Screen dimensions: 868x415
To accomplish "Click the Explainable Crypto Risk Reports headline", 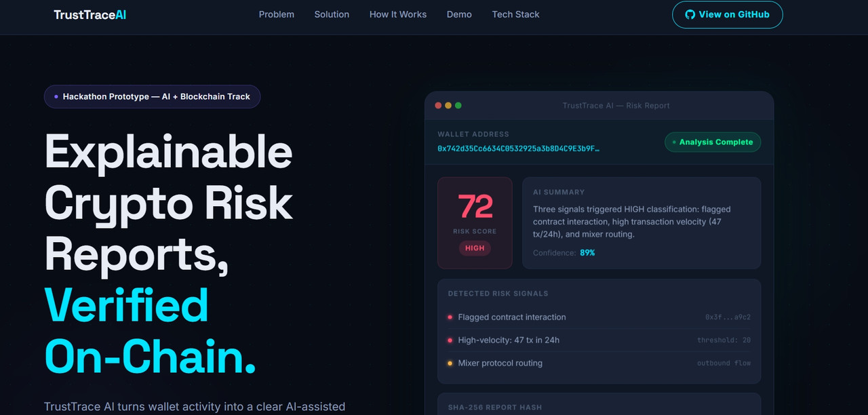I will tap(169, 203).
